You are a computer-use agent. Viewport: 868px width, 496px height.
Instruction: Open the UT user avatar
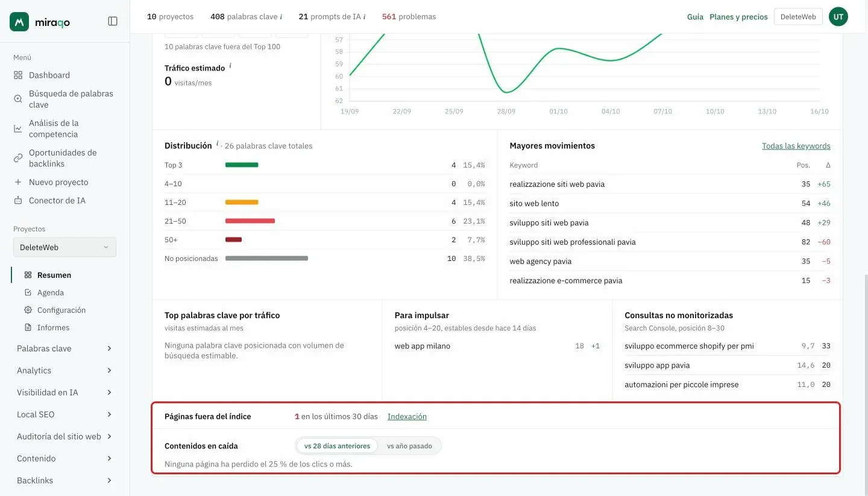(x=838, y=17)
